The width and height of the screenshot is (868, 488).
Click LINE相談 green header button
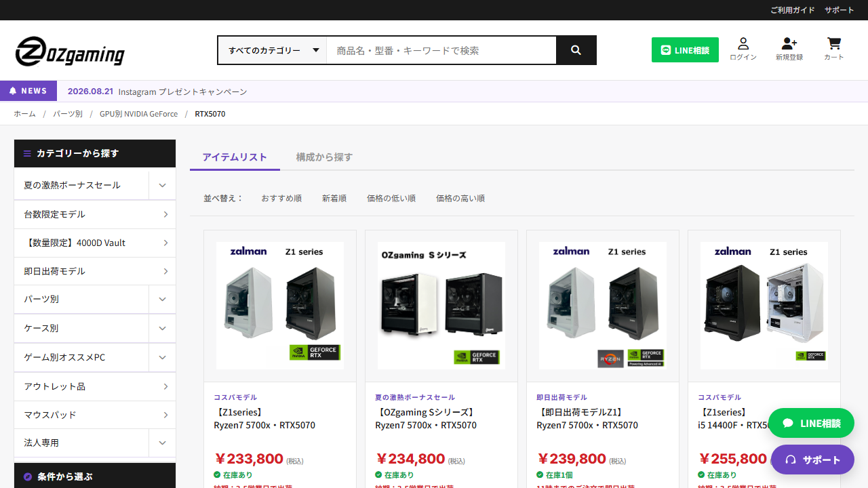tap(685, 50)
